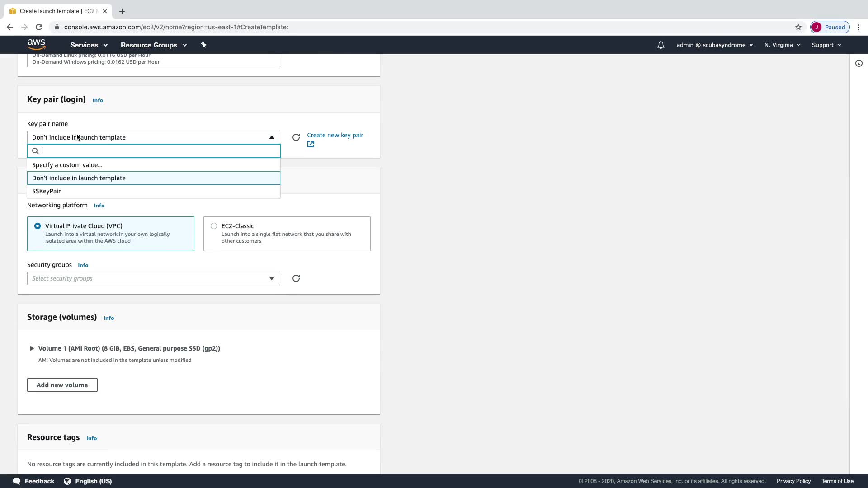Click Add new volume button
868x488 pixels.
click(62, 385)
